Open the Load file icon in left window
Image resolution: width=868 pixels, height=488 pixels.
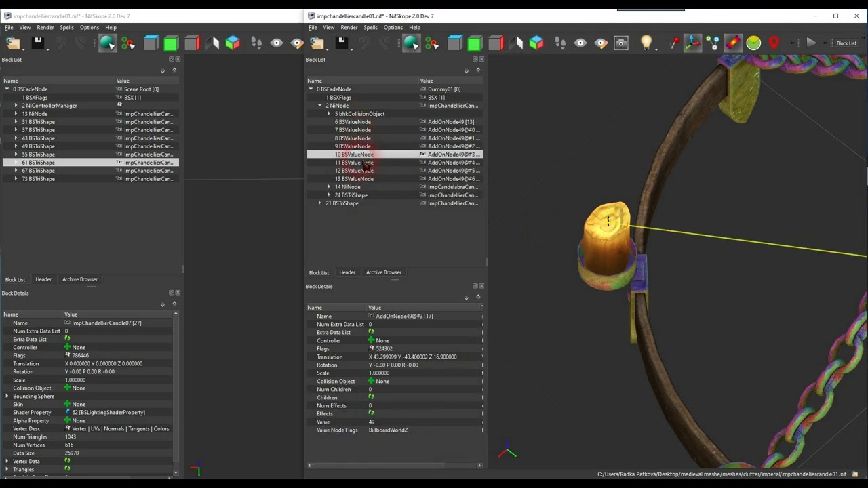[13, 43]
